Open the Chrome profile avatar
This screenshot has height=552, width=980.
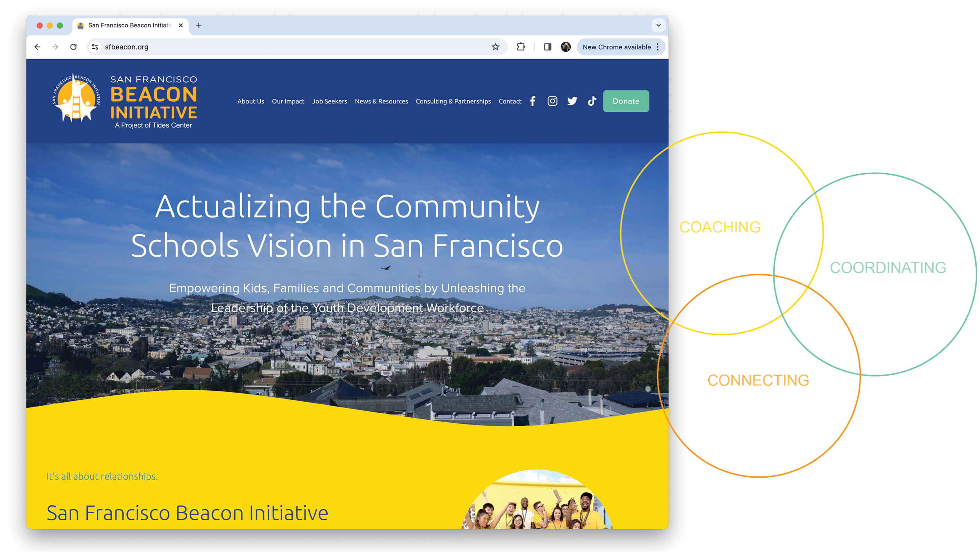coord(565,47)
